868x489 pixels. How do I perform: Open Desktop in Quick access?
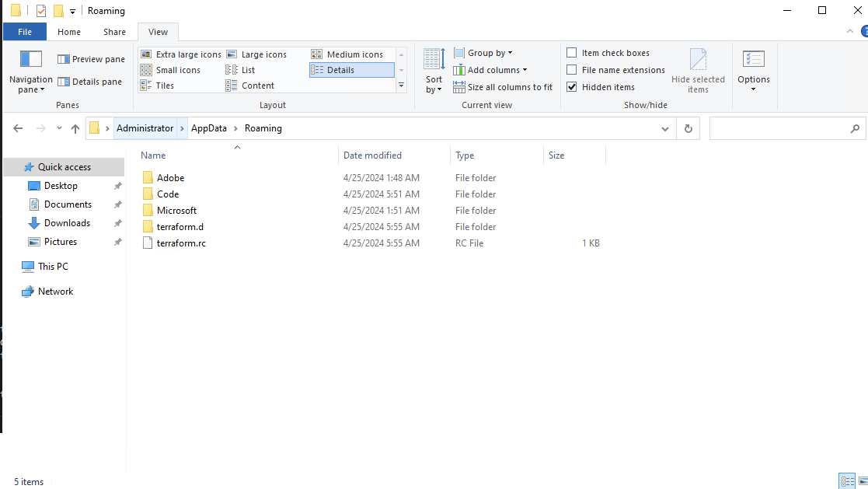click(61, 186)
